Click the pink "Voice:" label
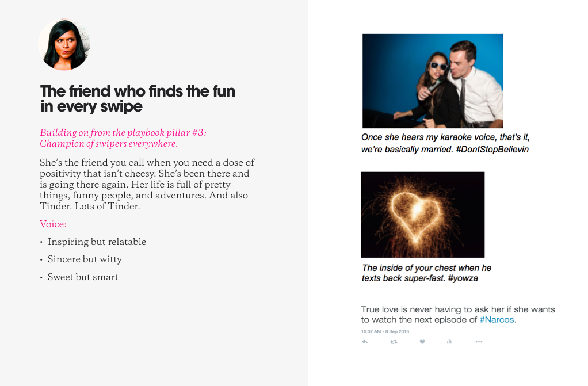Screen dimensions: 588x386 pos(53,224)
